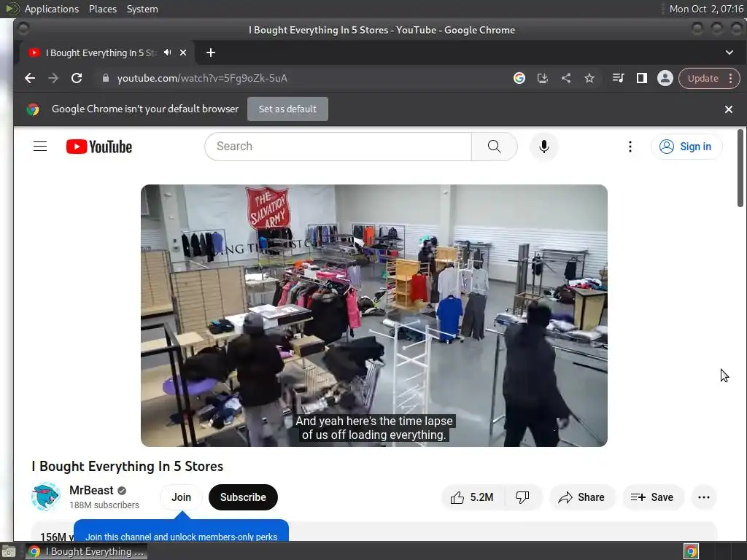Click the MrBeast verified checkmark badge
The height and width of the screenshot is (560, 747).
122,491
